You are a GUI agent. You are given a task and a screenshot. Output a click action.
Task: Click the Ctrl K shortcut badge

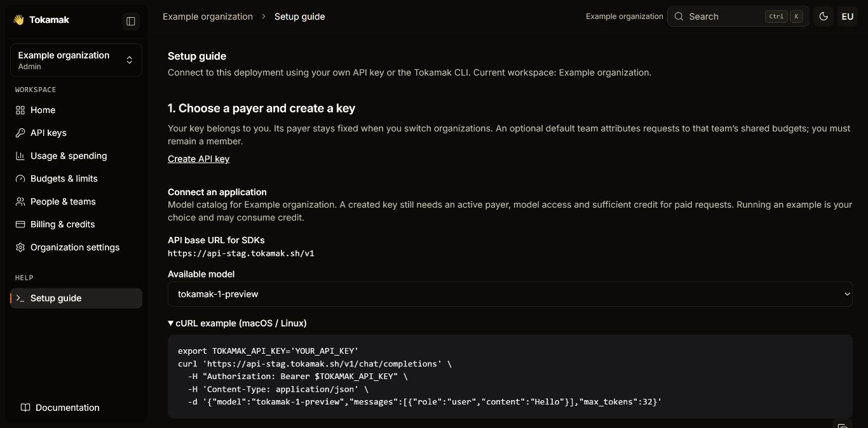[784, 17]
